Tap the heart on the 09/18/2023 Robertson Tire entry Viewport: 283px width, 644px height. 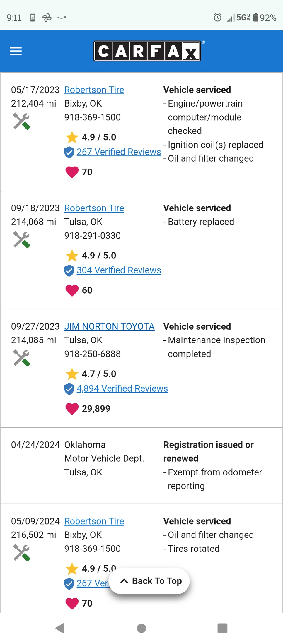pyautogui.click(x=72, y=290)
